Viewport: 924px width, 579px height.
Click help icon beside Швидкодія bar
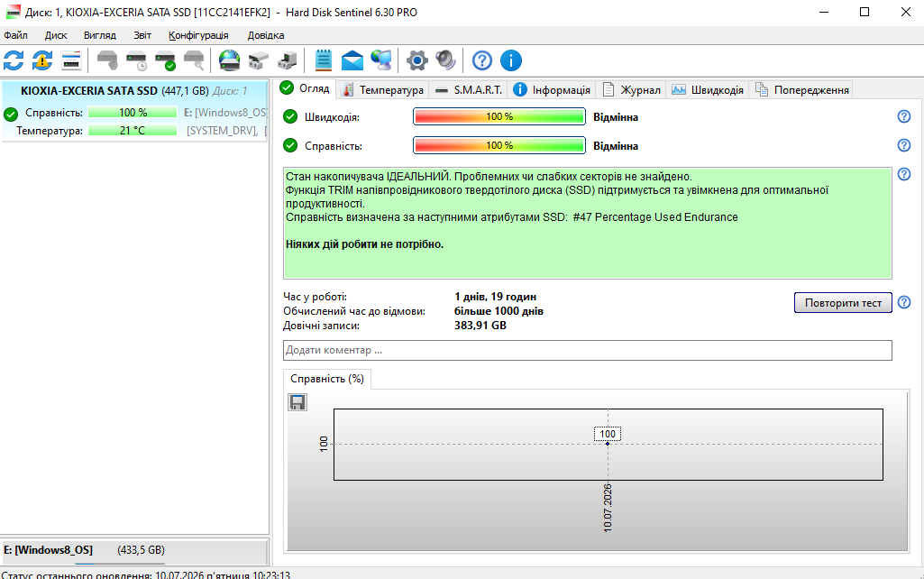[904, 116]
